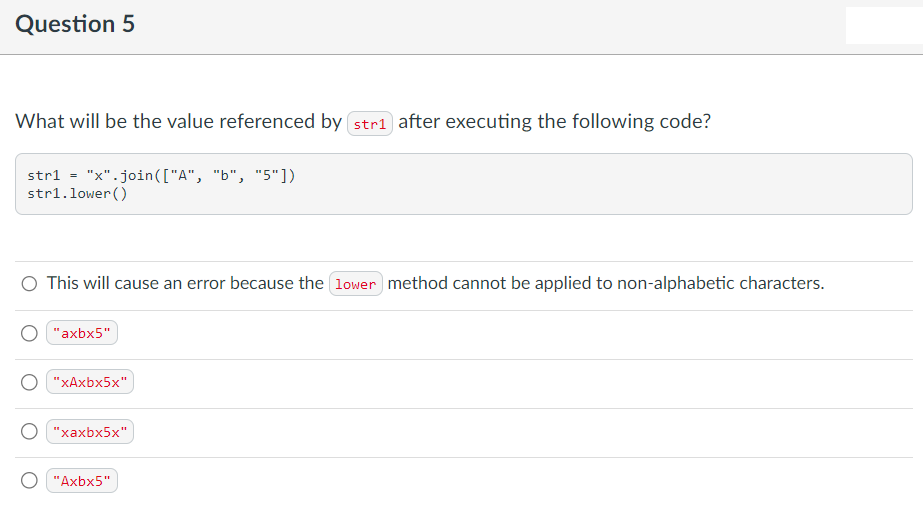The height and width of the screenshot is (518, 923).
Task: Click the "xAxbx5x" code label
Action: click(x=90, y=382)
